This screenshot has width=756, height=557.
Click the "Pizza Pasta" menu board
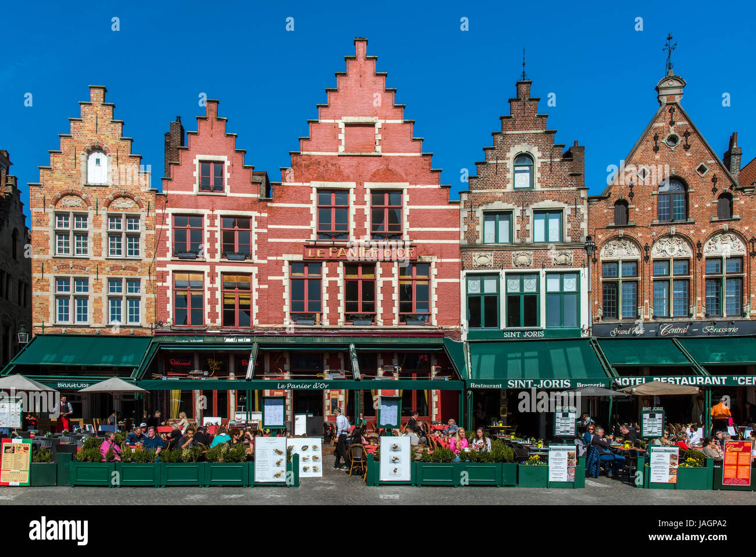[x=15, y=462]
